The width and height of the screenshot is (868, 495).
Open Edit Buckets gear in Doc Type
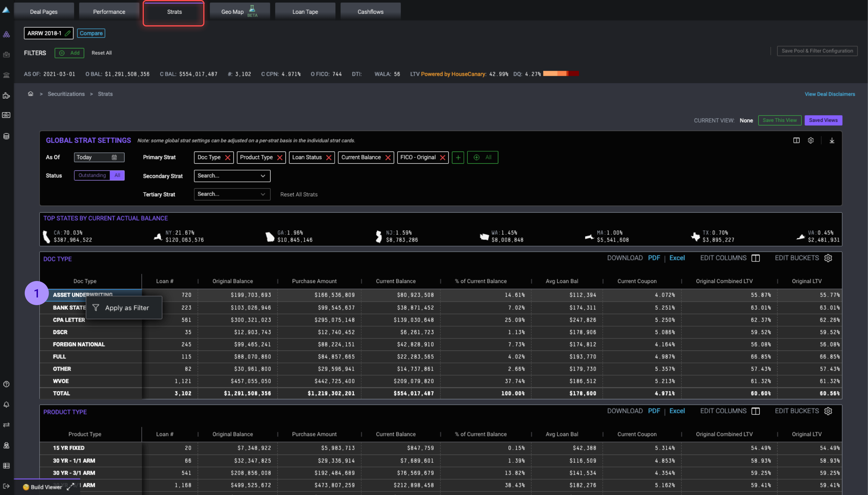tap(828, 258)
